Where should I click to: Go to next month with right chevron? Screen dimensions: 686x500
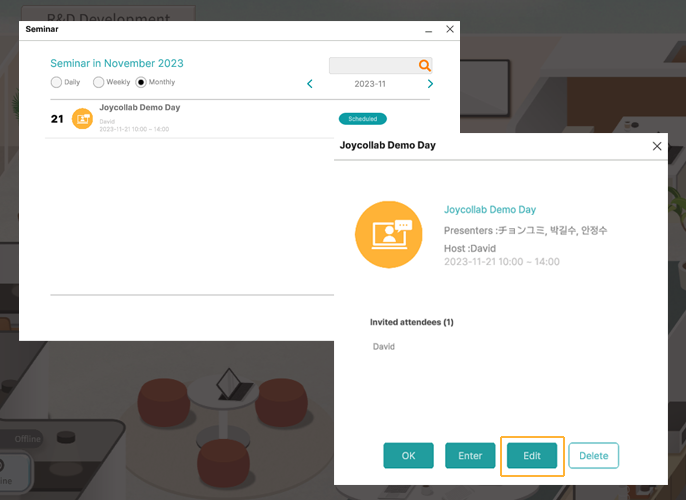pyautogui.click(x=430, y=84)
